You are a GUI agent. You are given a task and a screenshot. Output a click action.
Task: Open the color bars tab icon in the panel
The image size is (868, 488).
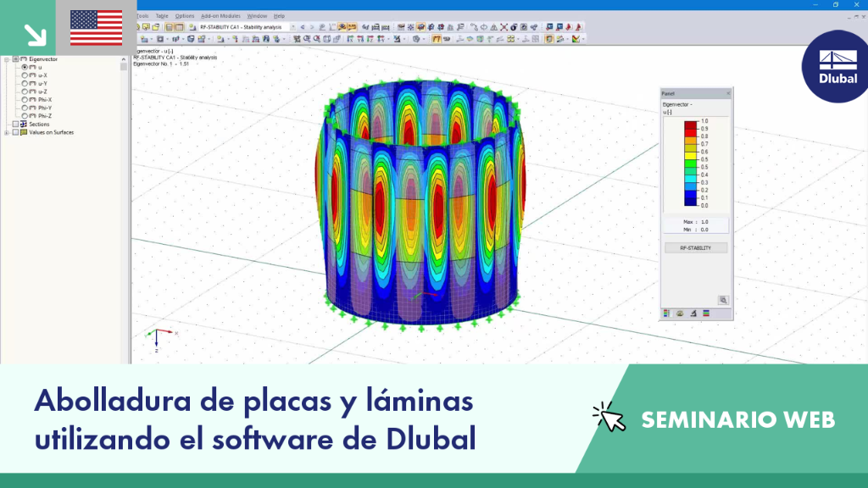click(x=706, y=313)
